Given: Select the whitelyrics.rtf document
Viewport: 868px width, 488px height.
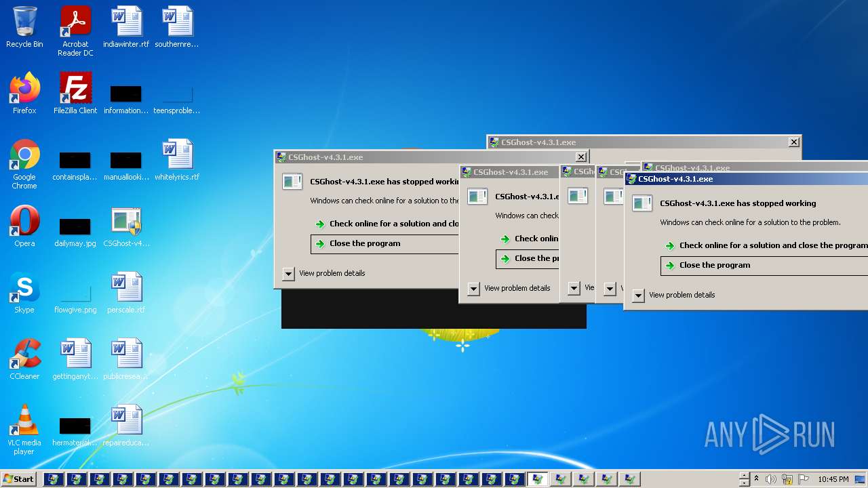Looking at the screenshot, I should [x=177, y=160].
